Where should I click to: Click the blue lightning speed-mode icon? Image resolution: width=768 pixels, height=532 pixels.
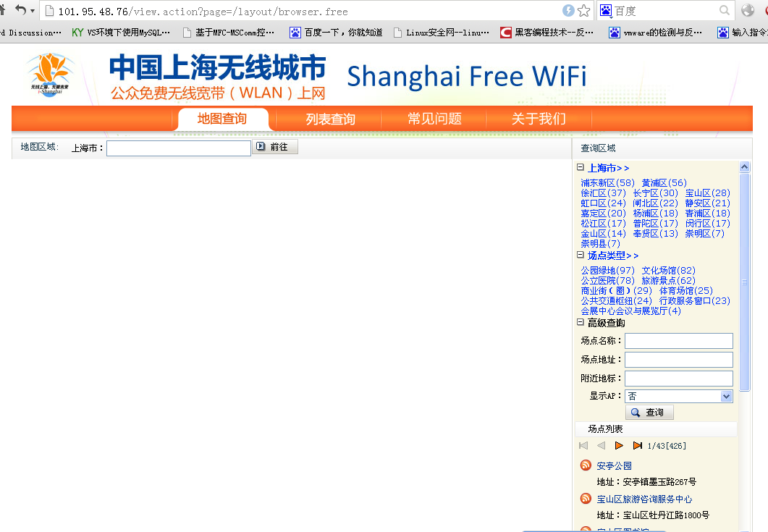(568, 10)
